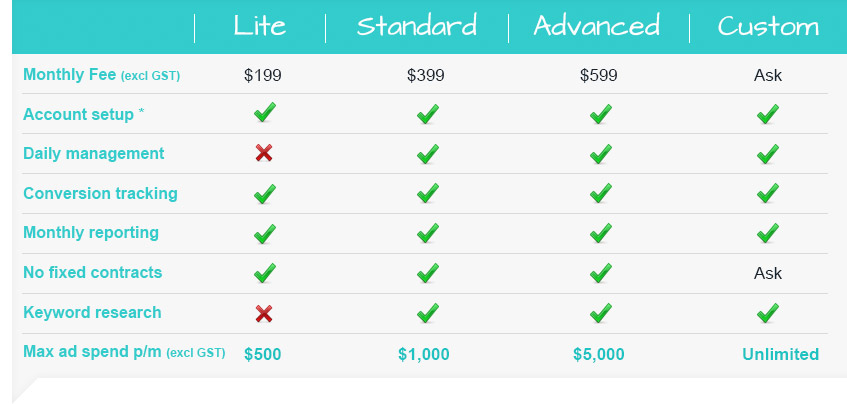Click Advanced Account setup green checkmark
This screenshot has height=404, width=847.
pyautogui.click(x=601, y=114)
